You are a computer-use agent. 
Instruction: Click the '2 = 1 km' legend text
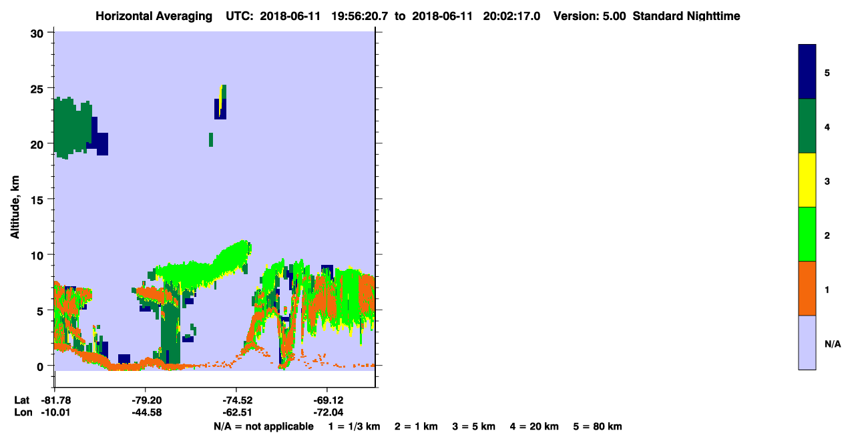coord(415,426)
